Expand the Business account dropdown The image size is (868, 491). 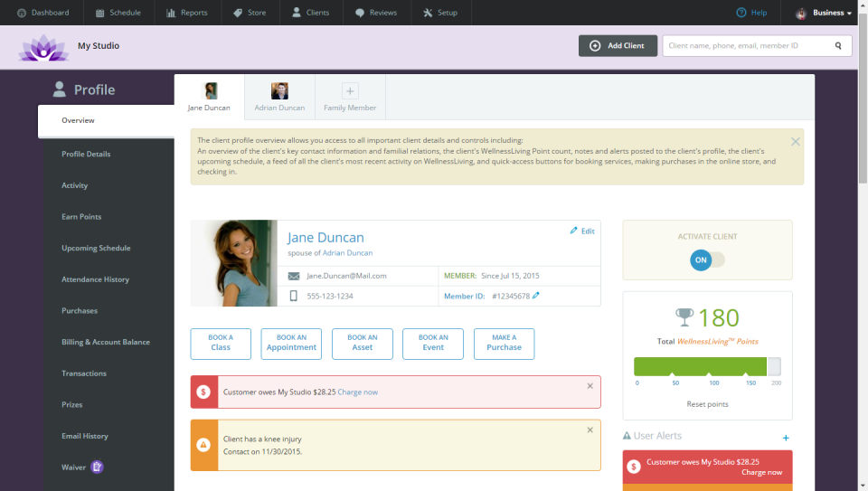coord(824,12)
